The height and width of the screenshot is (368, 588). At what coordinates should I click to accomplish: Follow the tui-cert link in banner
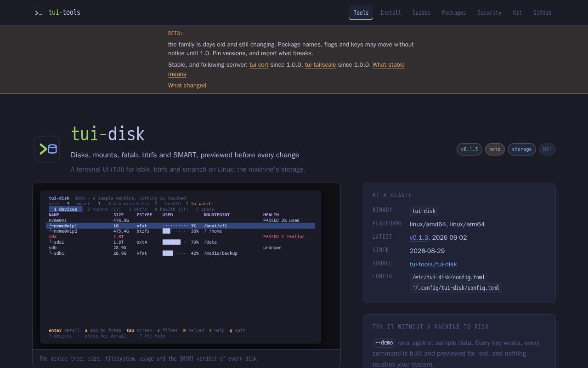tap(259, 65)
